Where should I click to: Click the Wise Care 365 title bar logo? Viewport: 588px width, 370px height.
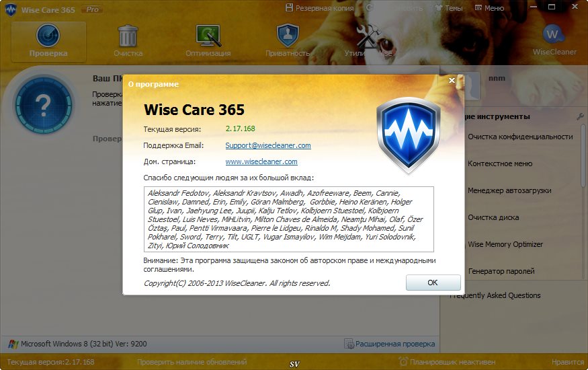[x=11, y=9]
